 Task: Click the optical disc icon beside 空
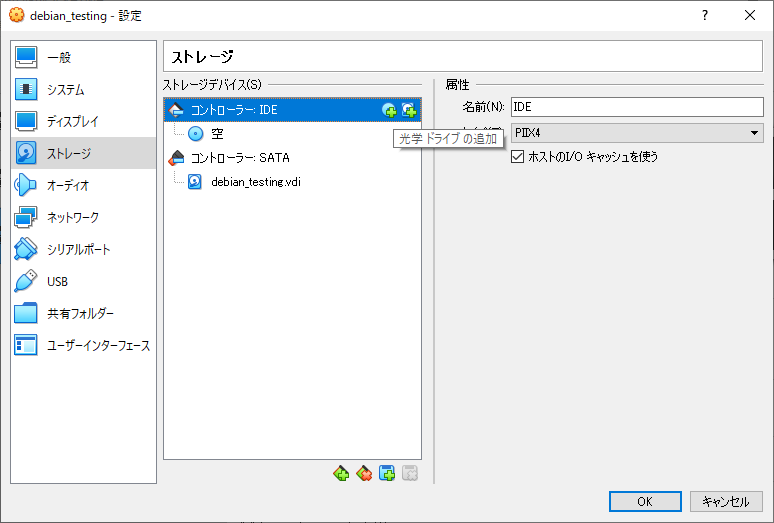(x=196, y=134)
